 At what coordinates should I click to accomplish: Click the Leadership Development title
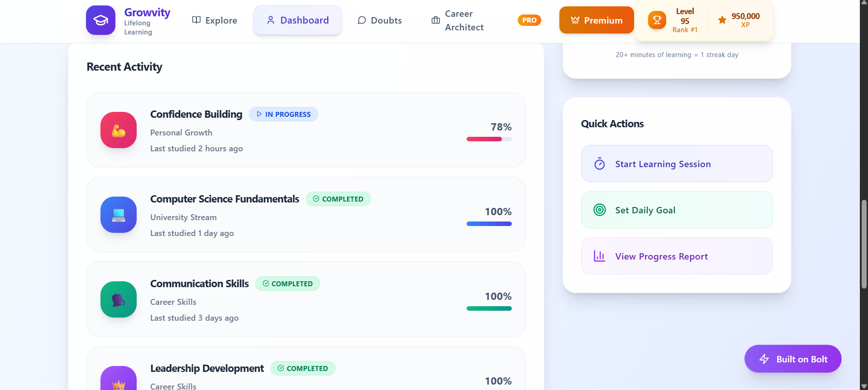207,368
